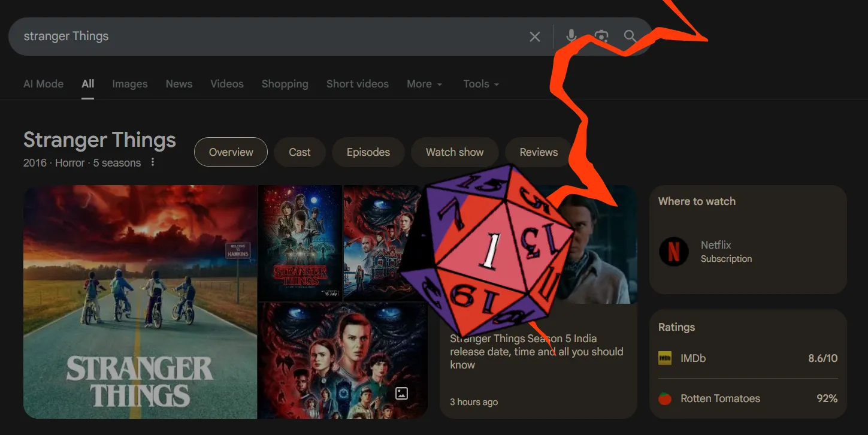Expand the More dropdown
The width and height of the screenshot is (868, 435).
[x=424, y=84]
